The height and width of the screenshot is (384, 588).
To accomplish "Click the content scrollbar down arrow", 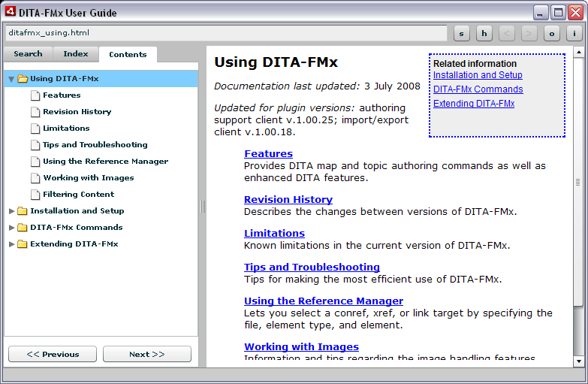I will [579, 361].
